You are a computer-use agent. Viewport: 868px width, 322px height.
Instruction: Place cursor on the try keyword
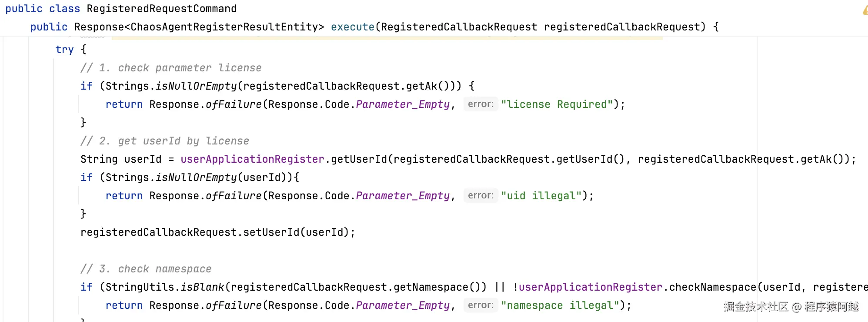[x=64, y=50]
